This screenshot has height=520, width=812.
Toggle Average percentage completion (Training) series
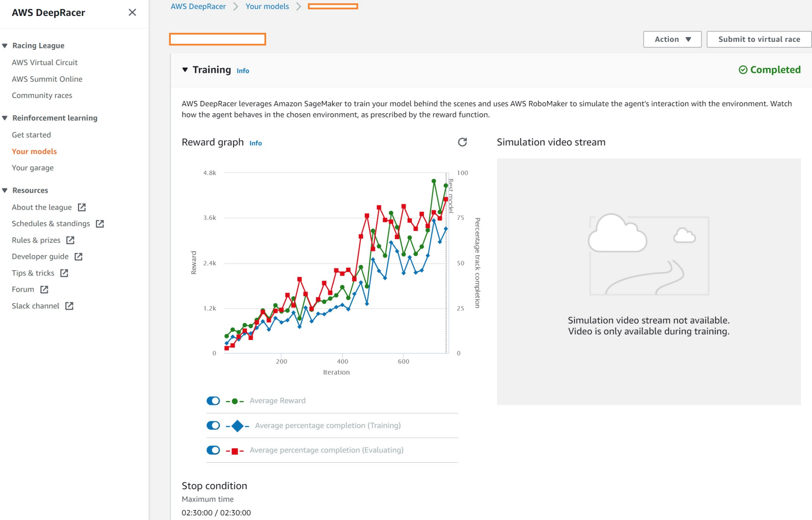tap(213, 426)
